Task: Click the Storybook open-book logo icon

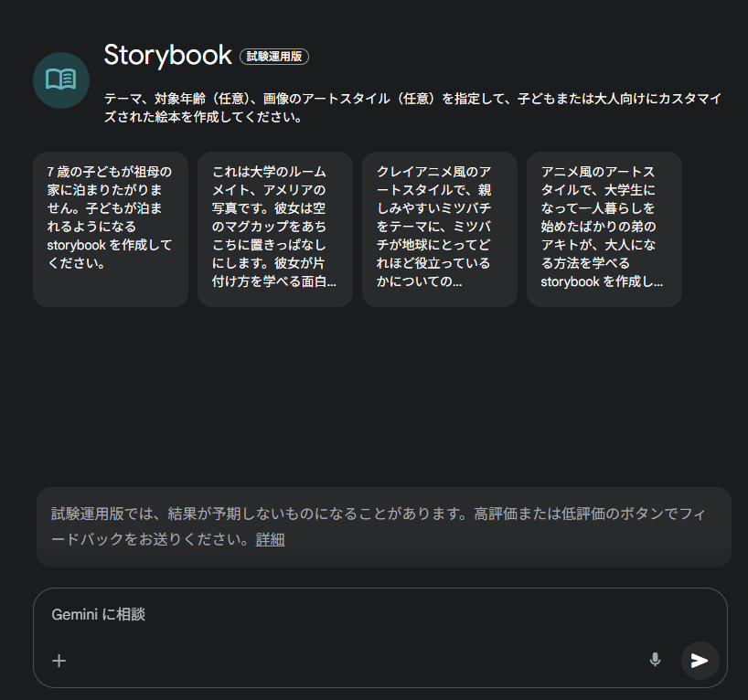Action: (x=60, y=80)
